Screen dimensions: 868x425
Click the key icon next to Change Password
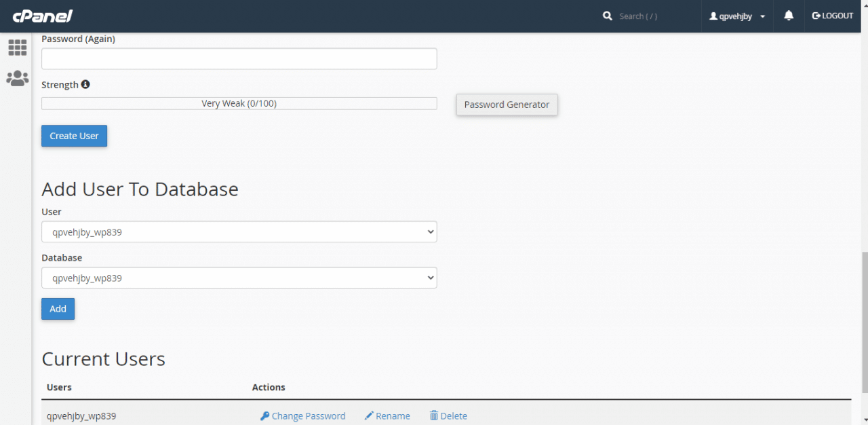pyautogui.click(x=266, y=415)
